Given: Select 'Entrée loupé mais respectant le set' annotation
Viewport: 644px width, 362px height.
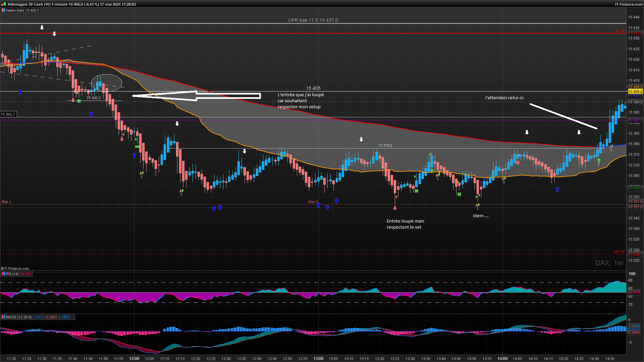Looking at the screenshot, I should coord(405,224).
